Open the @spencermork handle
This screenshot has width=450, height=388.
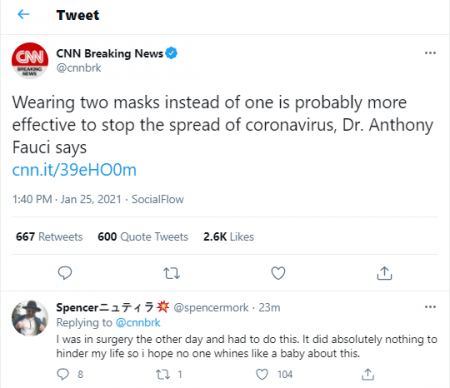pyautogui.click(x=211, y=307)
